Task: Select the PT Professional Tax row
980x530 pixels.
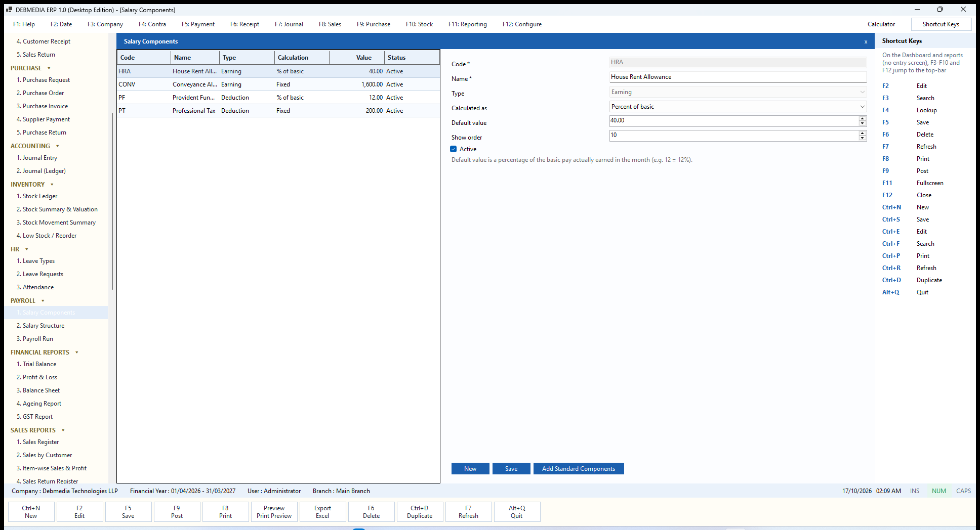Action: (x=278, y=111)
